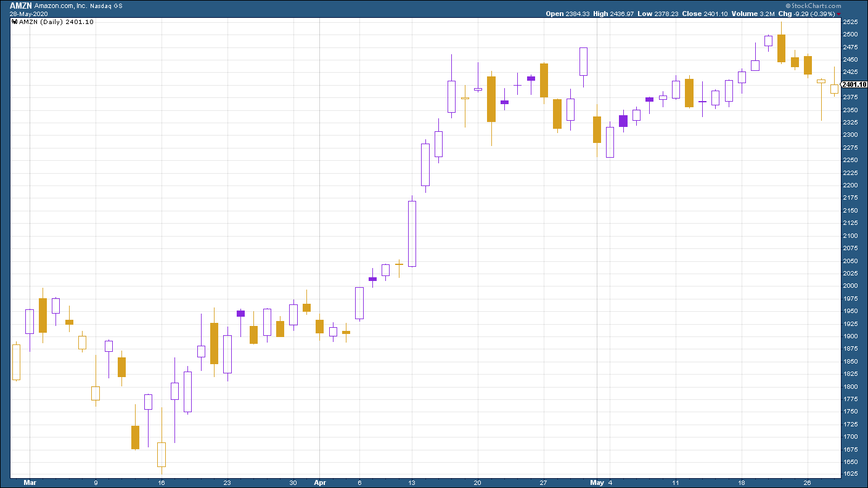Click the 2200 price axis label
Viewport: 868px width, 488px height.
pyautogui.click(x=850, y=185)
